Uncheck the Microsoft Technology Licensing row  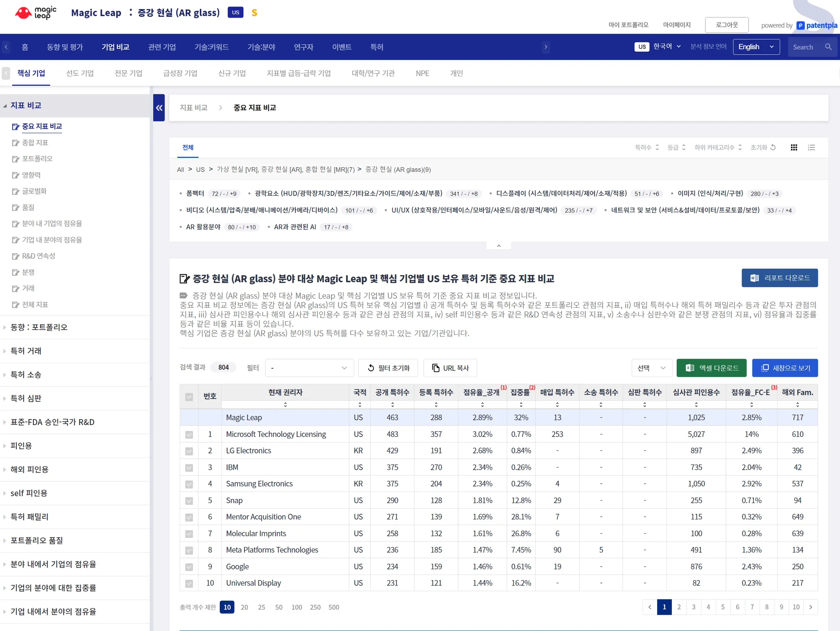click(x=189, y=434)
